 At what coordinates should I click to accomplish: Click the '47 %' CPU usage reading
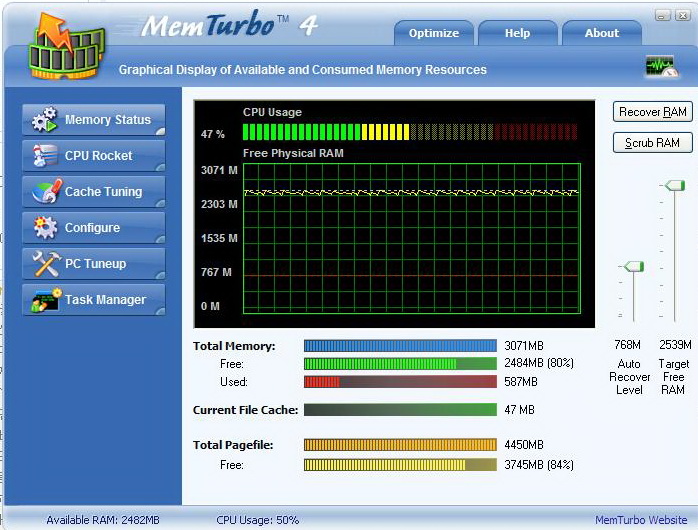[213, 134]
